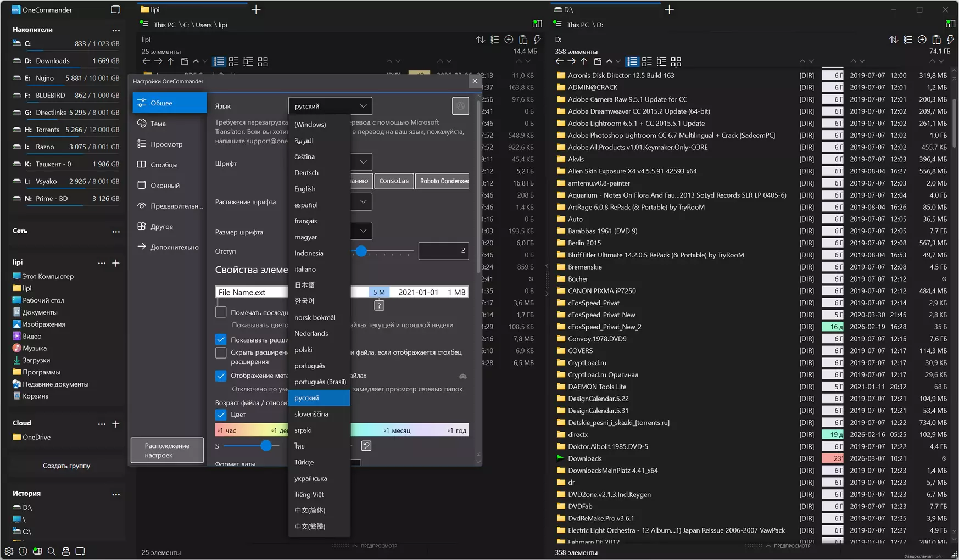Switch the D: pane to thumbnail grid view
The height and width of the screenshot is (560, 959).
676,61
